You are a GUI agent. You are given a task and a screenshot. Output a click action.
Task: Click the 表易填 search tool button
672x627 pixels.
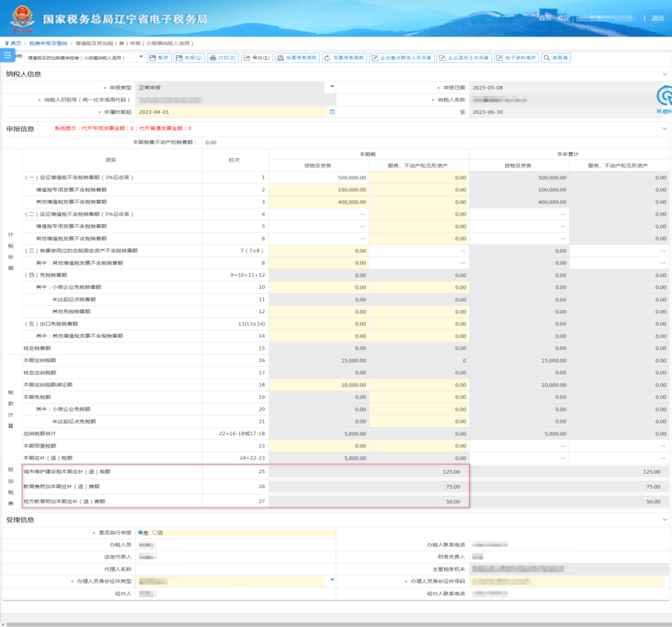pyautogui.click(x=556, y=58)
